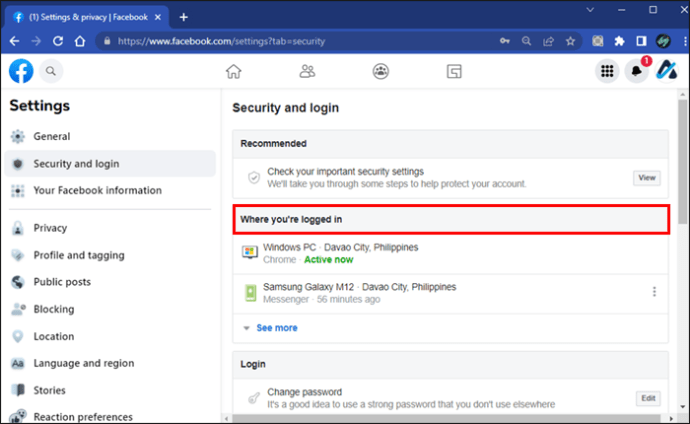The height and width of the screenshot is (424, 690).
Task: Bookmark this page with star icon
Action: 570,41
